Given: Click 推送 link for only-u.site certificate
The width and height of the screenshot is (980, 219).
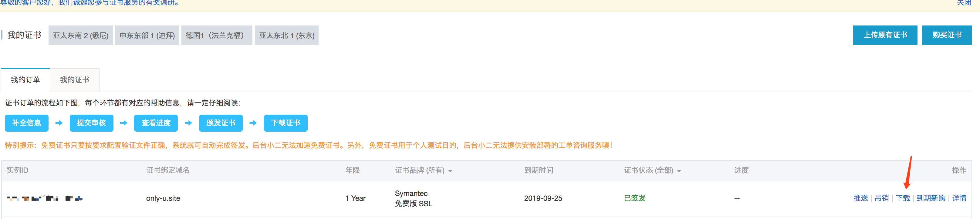Looking at the screenshot, I should [x=860, y=198].
